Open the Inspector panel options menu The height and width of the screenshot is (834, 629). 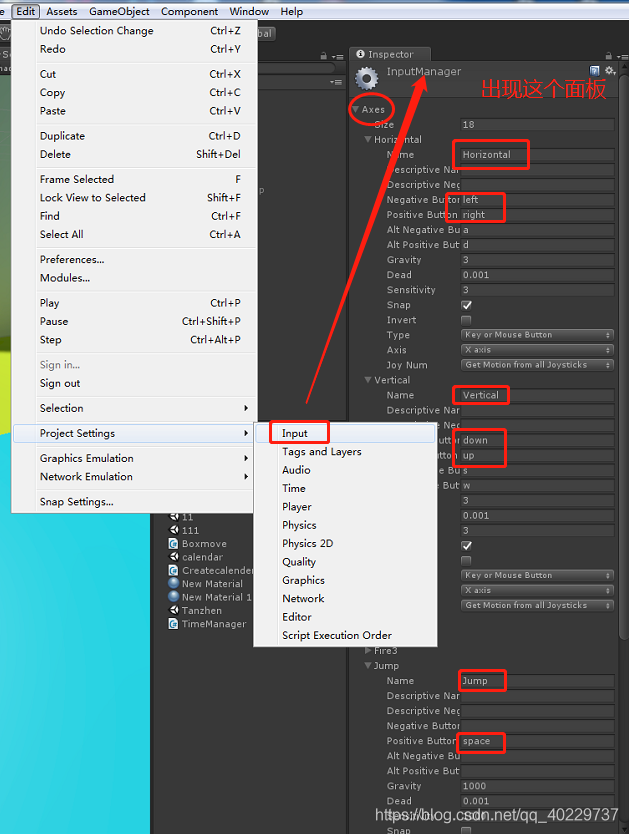coord(623,56)
